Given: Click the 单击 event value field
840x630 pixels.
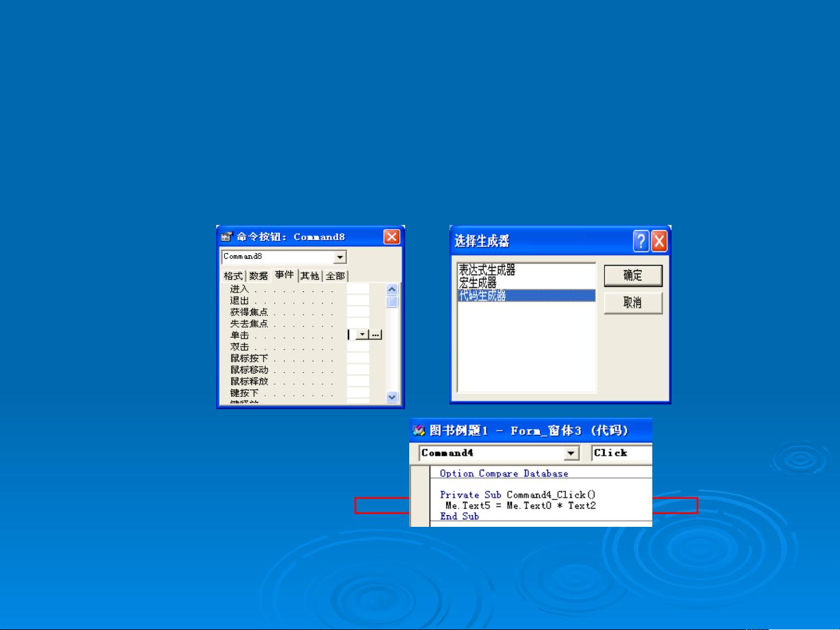Looking at the screenshot, I should point(352,335).
